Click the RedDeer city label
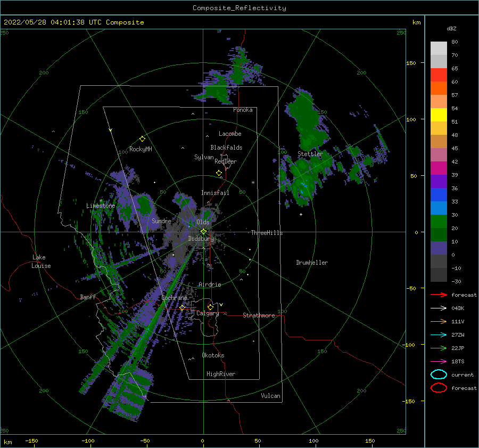The image size is (479, 448). point(226,161)
